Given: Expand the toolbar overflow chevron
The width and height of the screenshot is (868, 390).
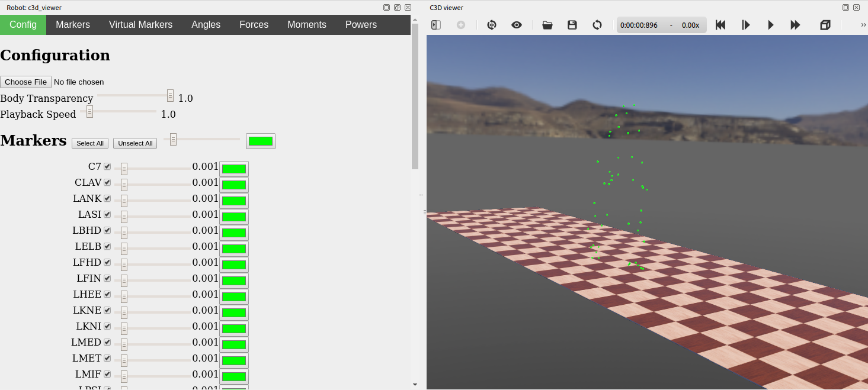Looking at the screenshot, I should pos(863,25).
